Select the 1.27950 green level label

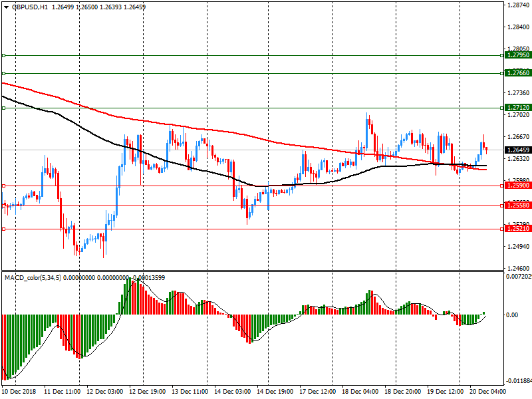(x=517, y=55)
